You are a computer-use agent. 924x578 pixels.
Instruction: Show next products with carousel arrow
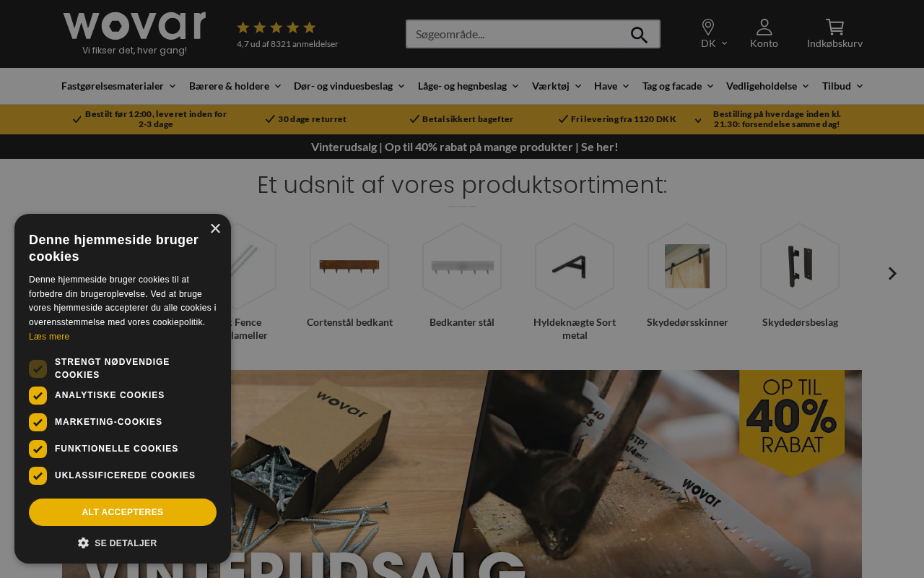[x=892, y=273]
